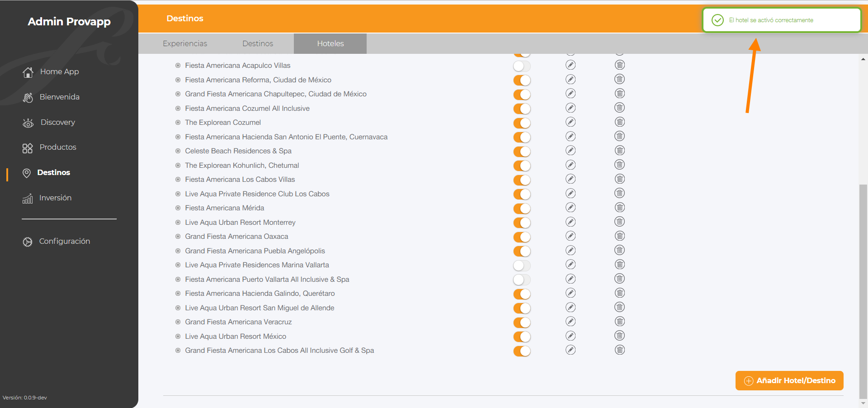Edit The Explorean Cozumel hotel

[x=571, y=122]
